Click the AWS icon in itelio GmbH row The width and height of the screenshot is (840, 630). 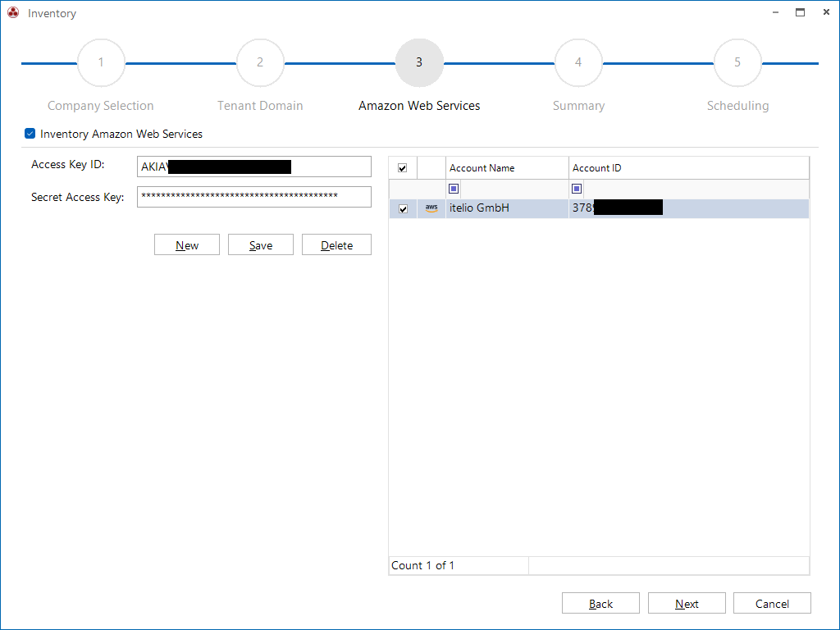(x=431, y=208)
